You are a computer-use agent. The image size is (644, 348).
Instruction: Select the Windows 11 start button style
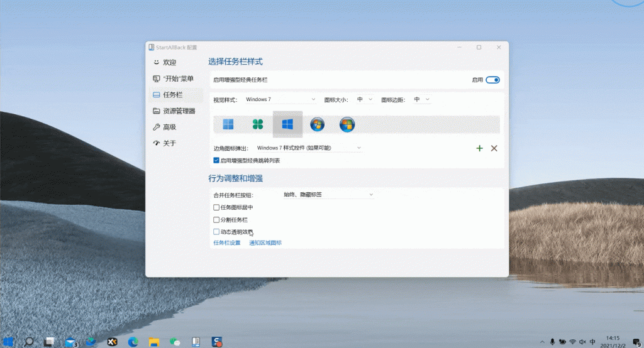coord(228,124)
